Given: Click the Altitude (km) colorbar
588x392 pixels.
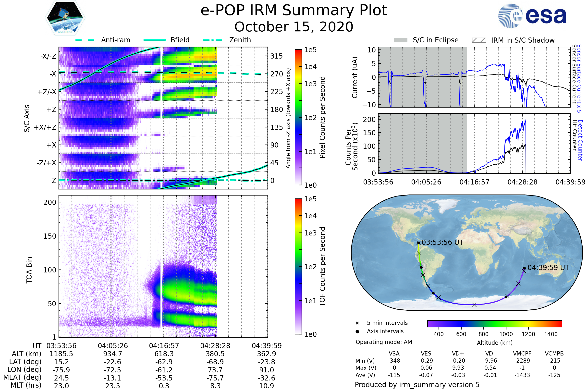Looking at the screenshot, I should pos(495,324).
